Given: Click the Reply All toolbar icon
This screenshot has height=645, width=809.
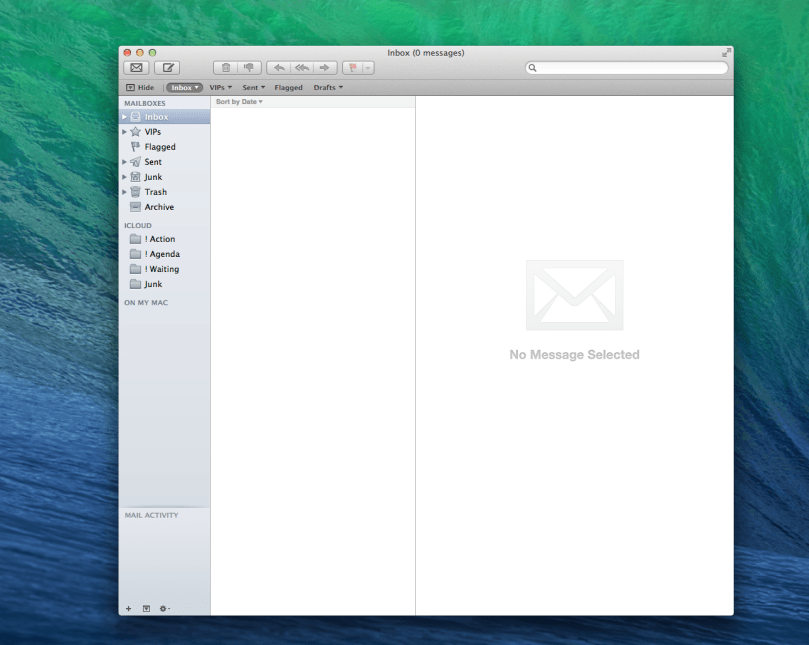Looking at the screenshot, I should point(302,67).
